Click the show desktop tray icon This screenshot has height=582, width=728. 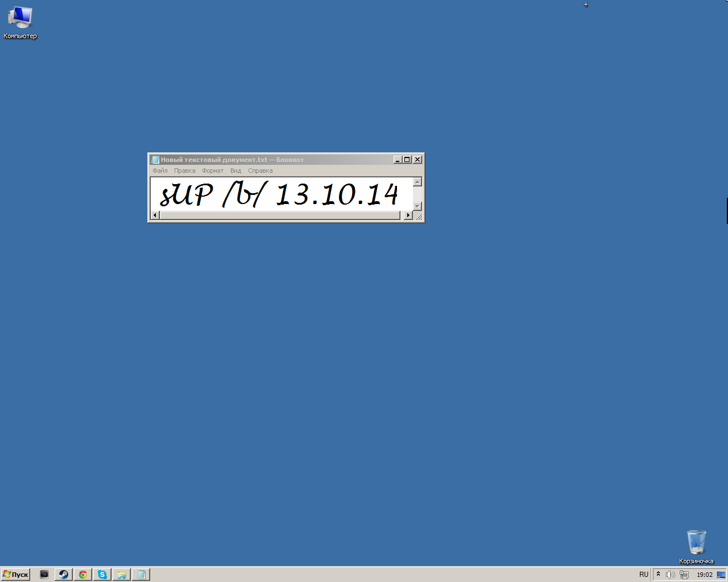(721, 575)
